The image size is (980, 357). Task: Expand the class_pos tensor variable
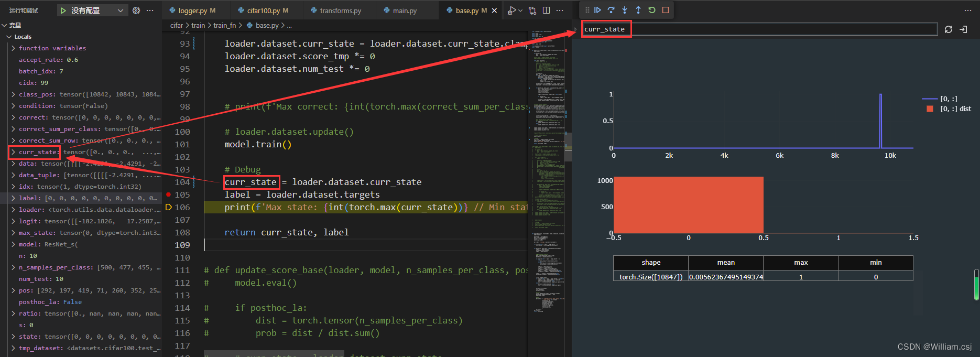pyautogui.click(x=13, y=94)
